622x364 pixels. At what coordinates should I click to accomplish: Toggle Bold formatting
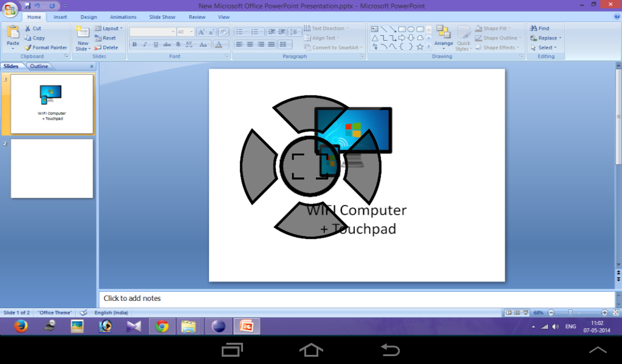click(x=134, y=44)
